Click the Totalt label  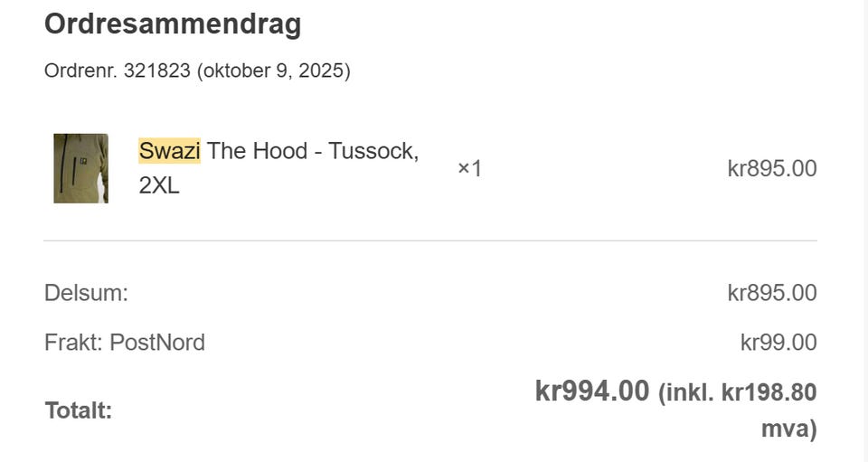[78, 410]
